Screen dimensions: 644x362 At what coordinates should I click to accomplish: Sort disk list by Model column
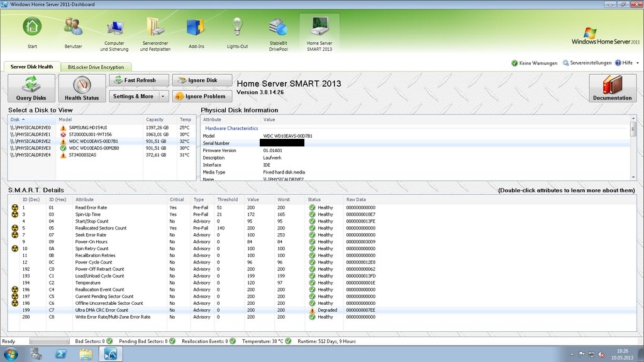[99, 119]
